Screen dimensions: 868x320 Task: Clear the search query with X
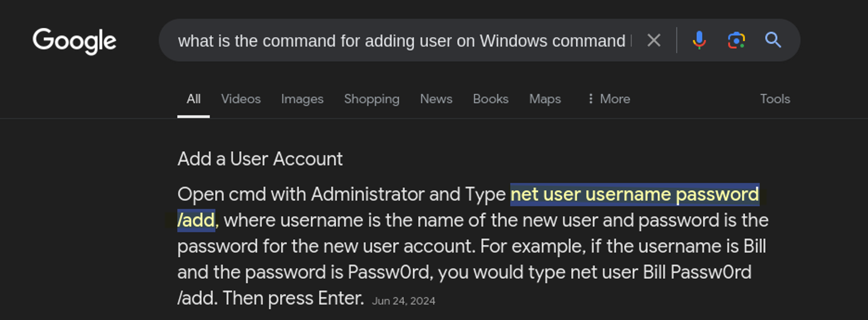[x=654, y=40]
